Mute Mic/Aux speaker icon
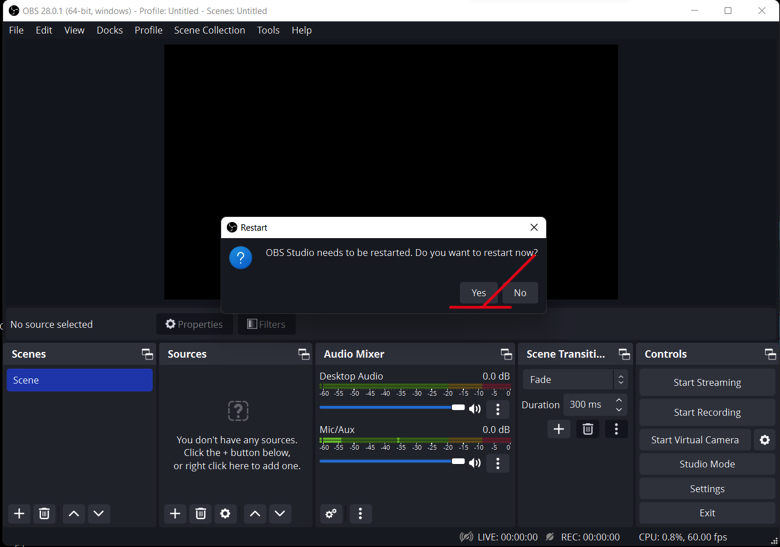Image resolution: width=780 pixels, height=547 pixels. (475, 463)
